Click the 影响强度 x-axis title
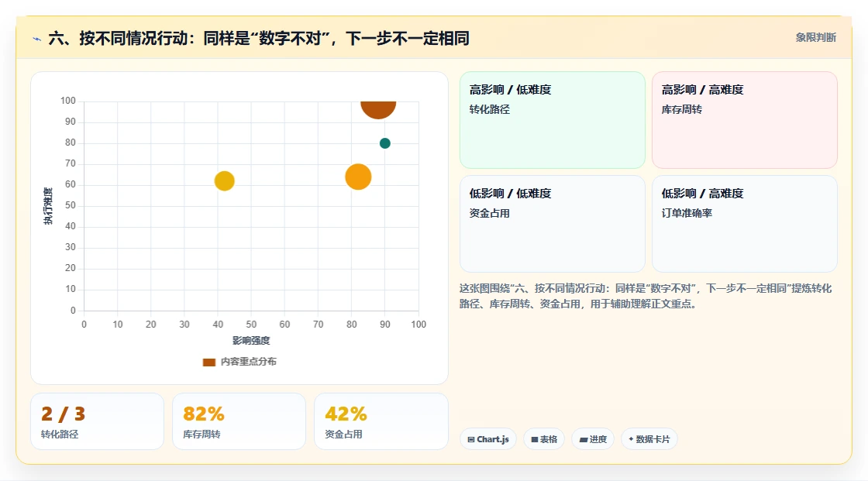Image resolution: width=868 pixels, height=481 pixels. tap(251, 340)
